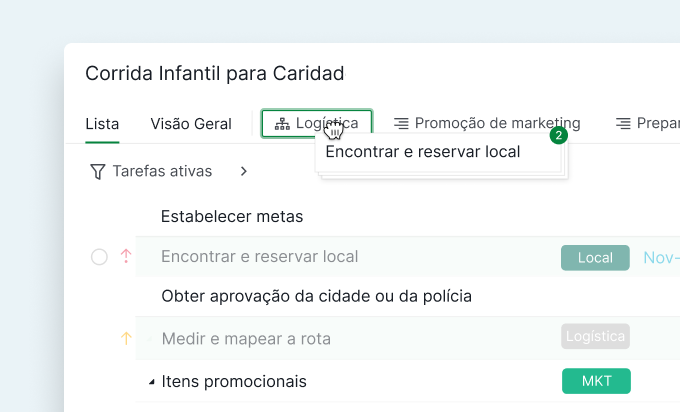Click the green badge showing 2
The image size is (680, 412).
[x=559, y=135]
